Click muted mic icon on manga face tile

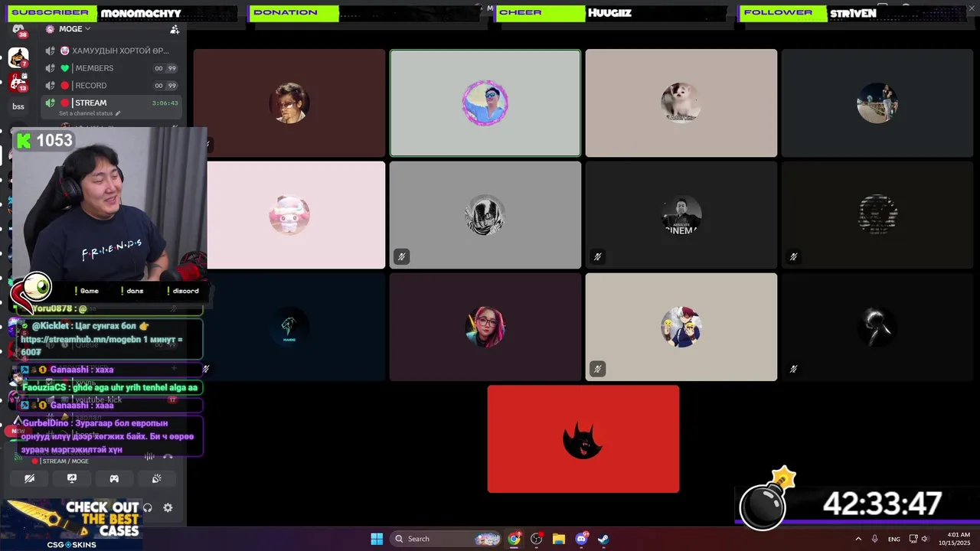(x=401, y=256)
